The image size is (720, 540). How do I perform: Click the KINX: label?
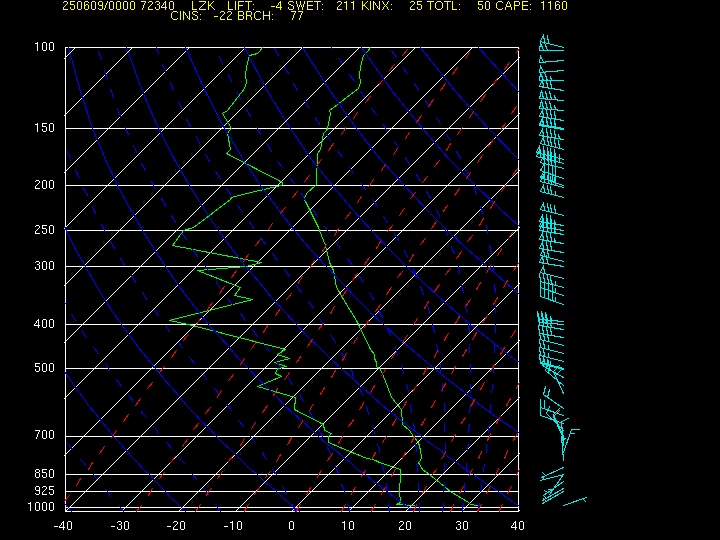click(x=376, y=6)
